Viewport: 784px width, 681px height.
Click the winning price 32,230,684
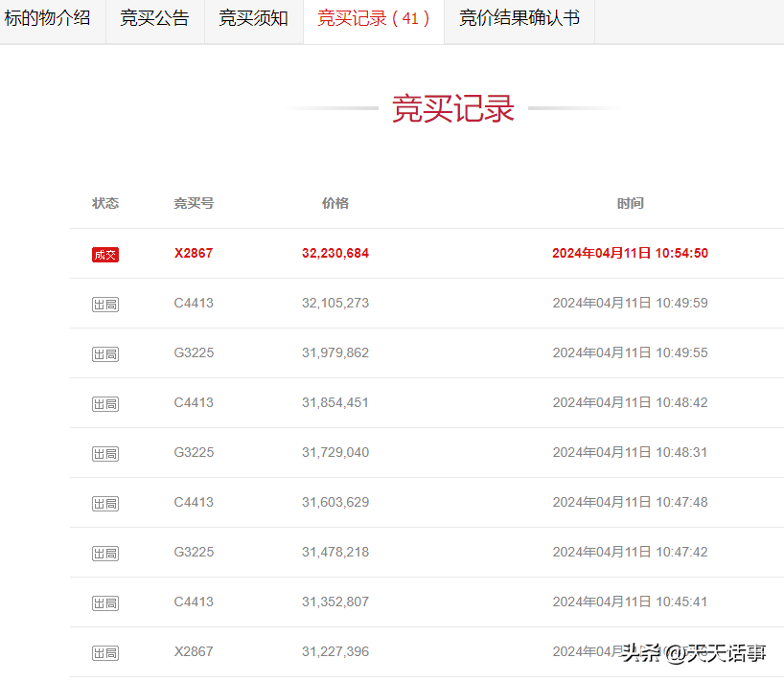coord(334,254)
